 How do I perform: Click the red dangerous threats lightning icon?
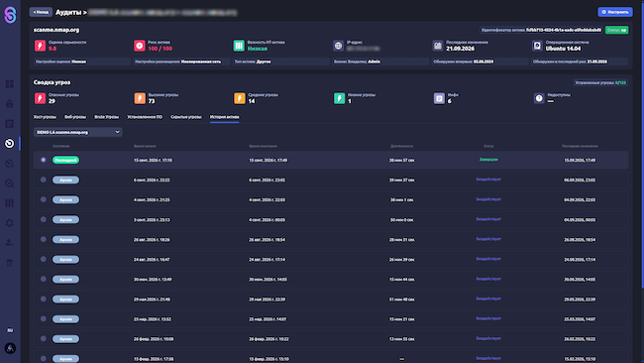click(40, 98)
